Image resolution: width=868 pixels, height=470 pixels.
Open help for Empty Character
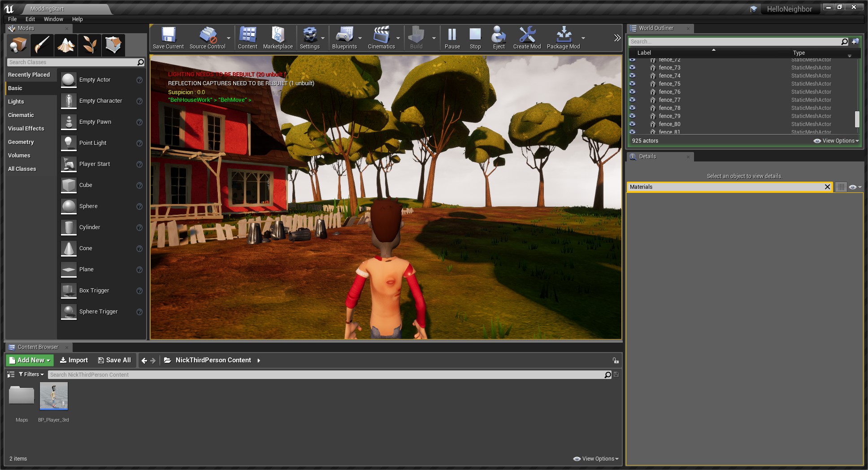click(x=139, y=101)
